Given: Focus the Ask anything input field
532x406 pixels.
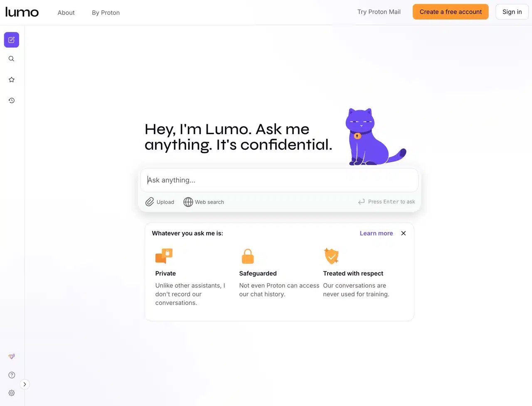Looking at the screenshot, I should click(x=279, y=180).
